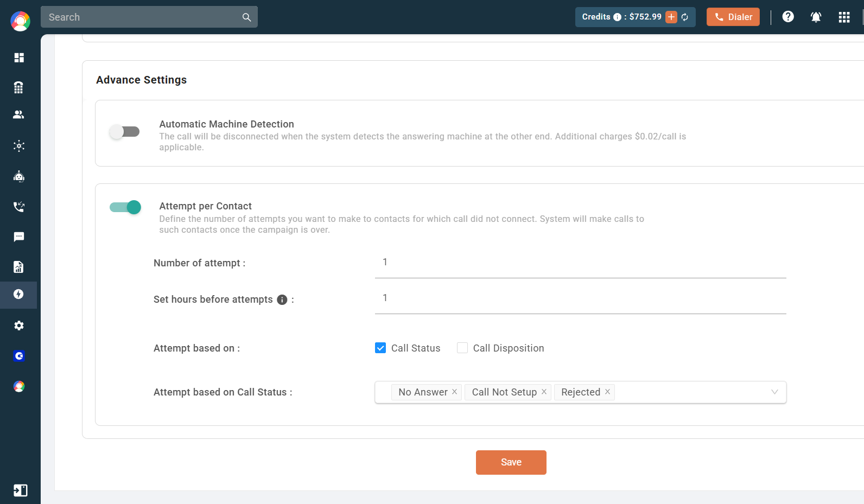Screen dimensions: 864x504
Task: Check the Call Disposition checkbox
Action: [462, 348]
